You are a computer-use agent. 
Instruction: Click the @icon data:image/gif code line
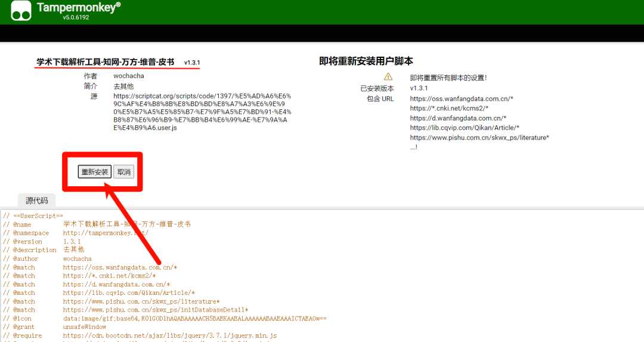point(165,319)
